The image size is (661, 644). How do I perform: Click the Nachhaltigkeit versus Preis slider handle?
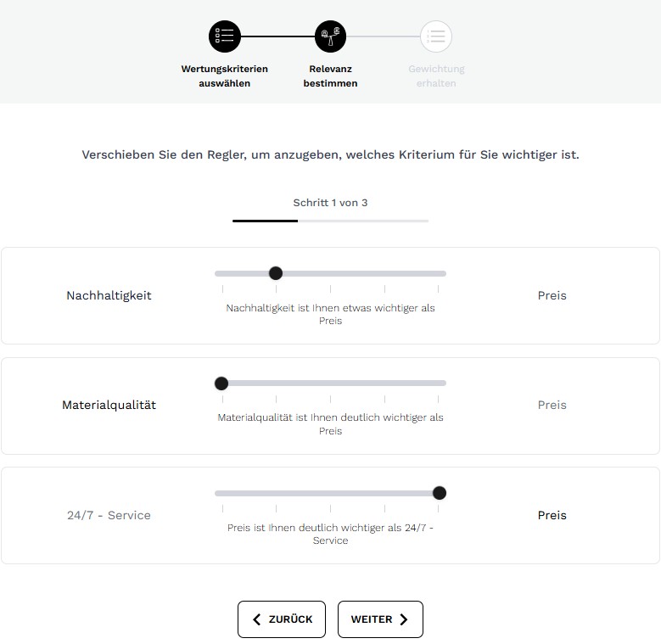point(276,273)
